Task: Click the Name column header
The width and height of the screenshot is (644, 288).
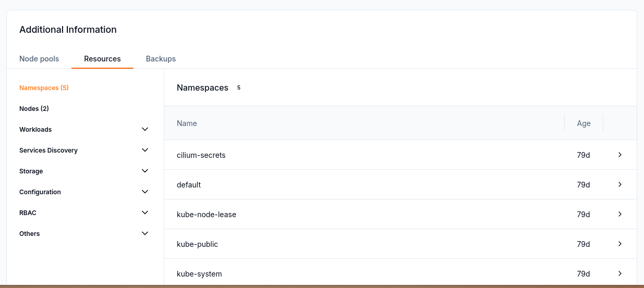Action: [187, 123]
